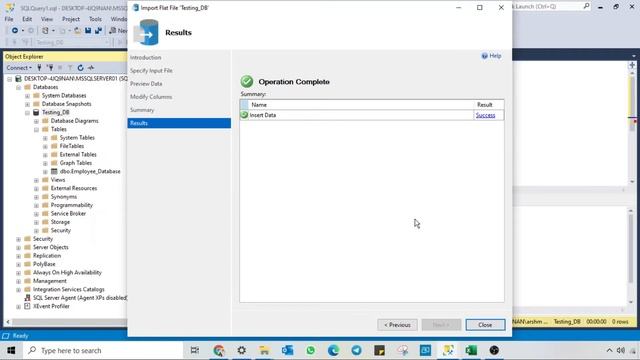Select the Summary step in the wizard sidebar
Screen dimensions: 640x360
[142, 110]
